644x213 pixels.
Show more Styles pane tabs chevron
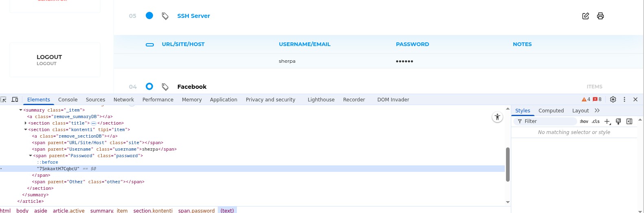(597, 110)
